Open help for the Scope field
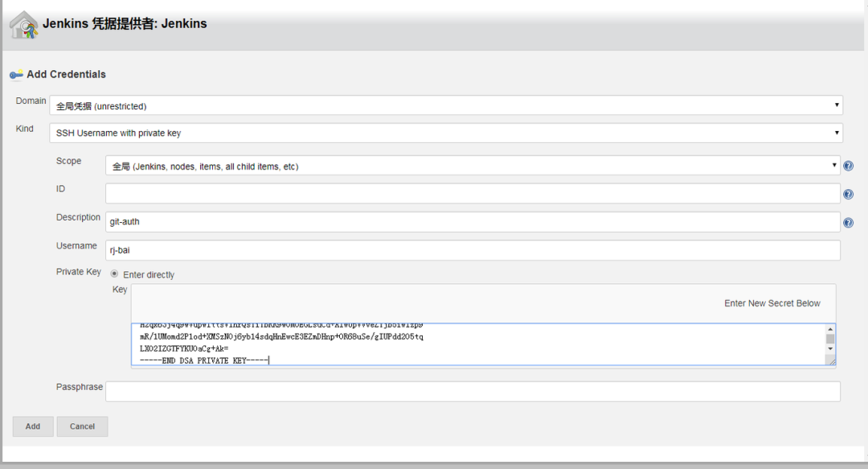Image resolution: width=868 pixels, height=469 pixels. coord(848,166)
